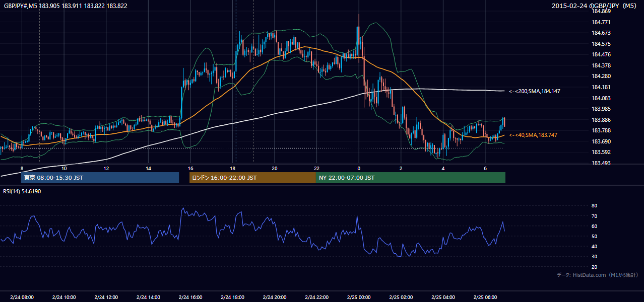
Task: Click hour tick 22 under the price chart
Action: (316, 168)
